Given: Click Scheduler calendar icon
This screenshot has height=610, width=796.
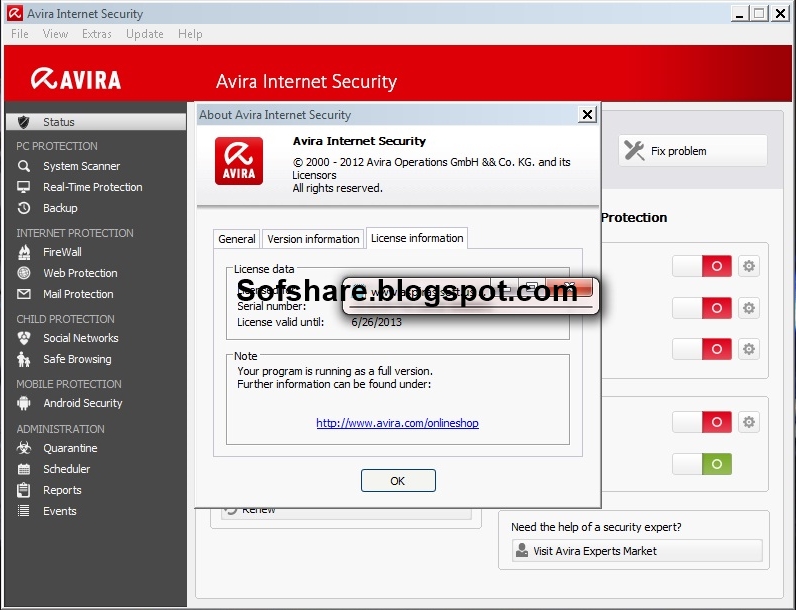Looking at the screenshot, I should (x=23, y=469).
